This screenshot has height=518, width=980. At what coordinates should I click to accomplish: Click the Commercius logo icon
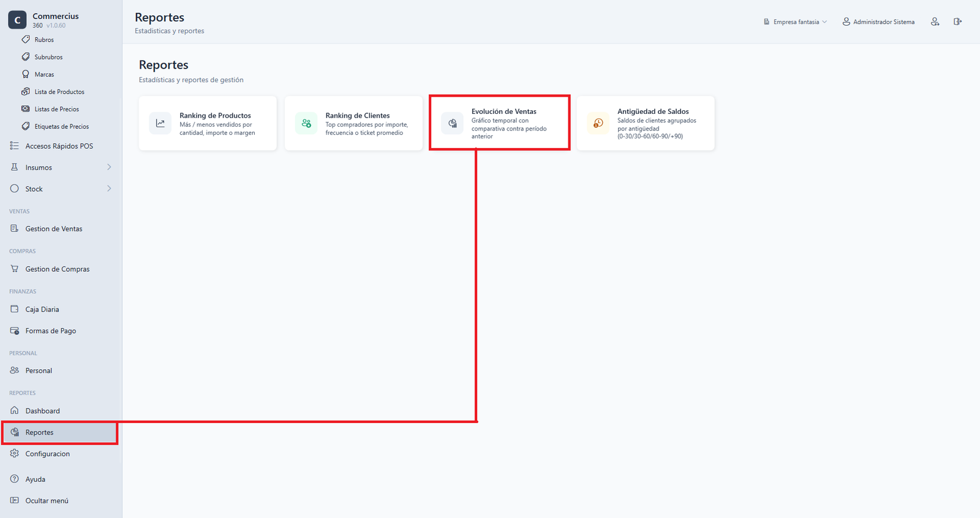17,20
